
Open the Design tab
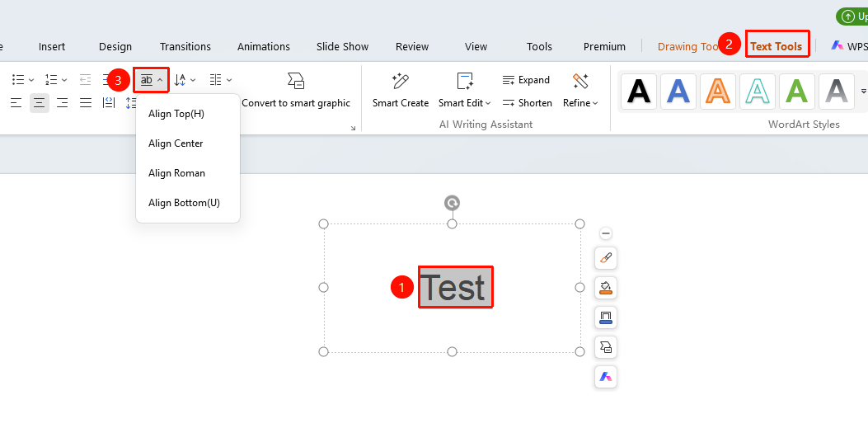(115, 46)
